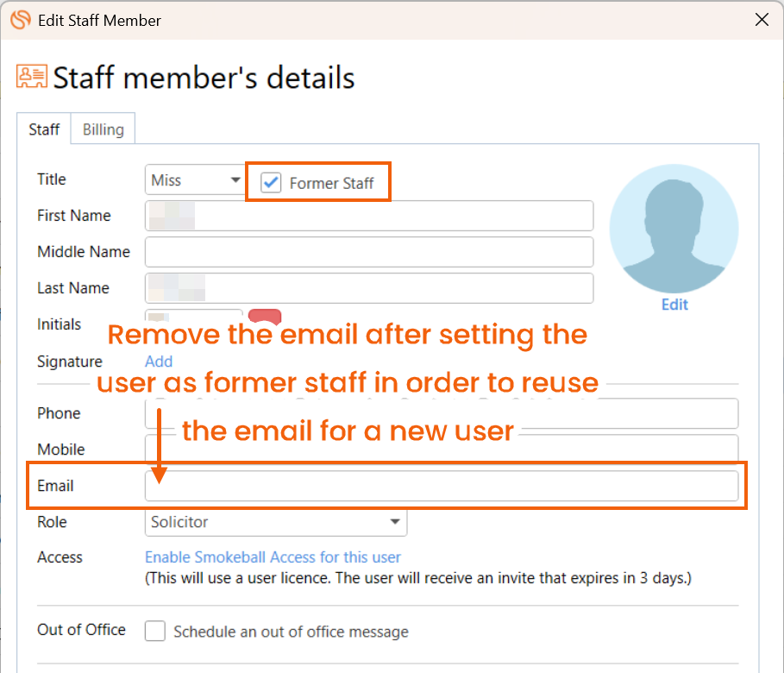Click the staff profile avatar picture
Image resolution: width=784 pixels, height=673 pixels.
tap(674, 228)
